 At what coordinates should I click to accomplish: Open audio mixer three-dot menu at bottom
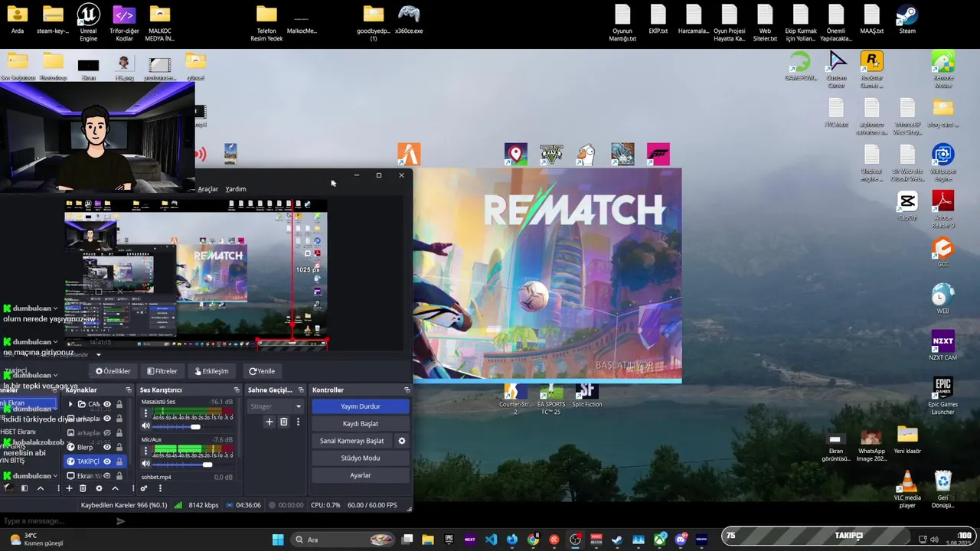[x=159, y=488]
